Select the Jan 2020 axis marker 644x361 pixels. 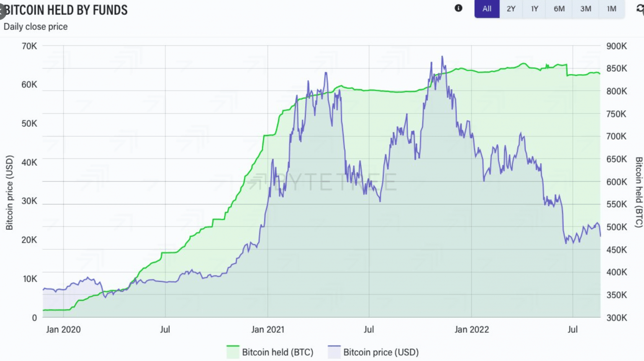point(63,330)
